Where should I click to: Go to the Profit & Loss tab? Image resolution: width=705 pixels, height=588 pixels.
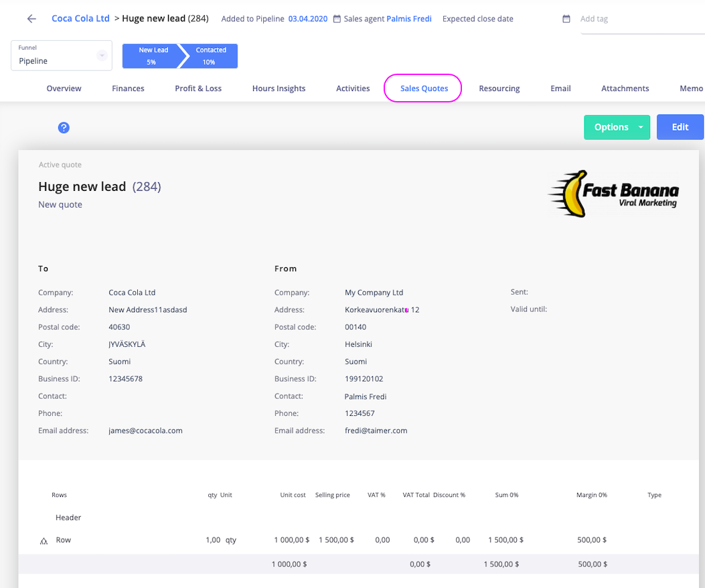(198, 88)
